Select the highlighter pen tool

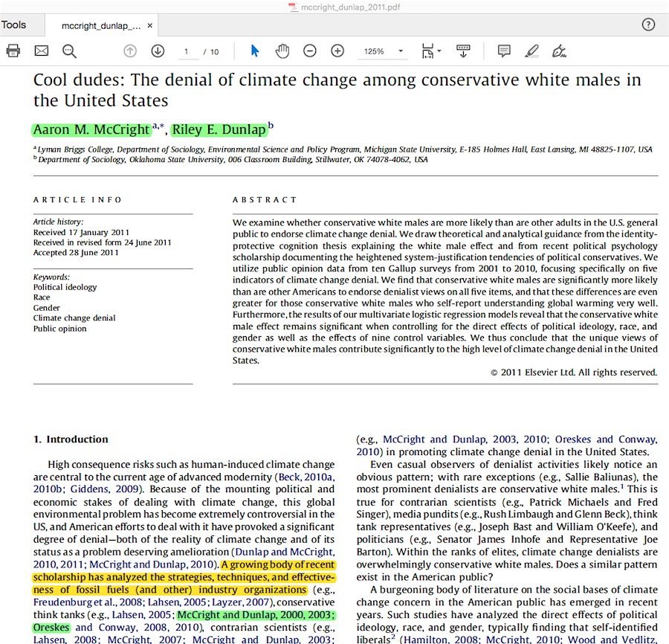click(x=531, y=51)
